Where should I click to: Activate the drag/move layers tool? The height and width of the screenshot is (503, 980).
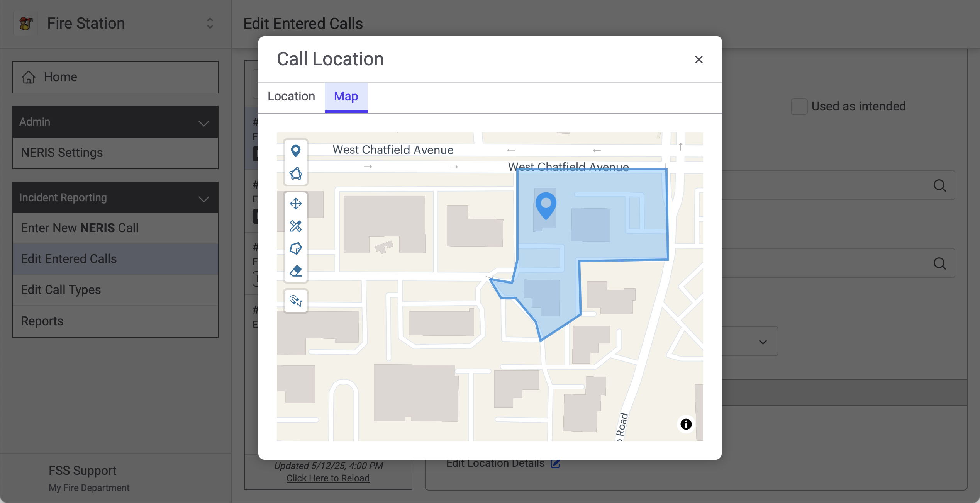pos(296,204)
